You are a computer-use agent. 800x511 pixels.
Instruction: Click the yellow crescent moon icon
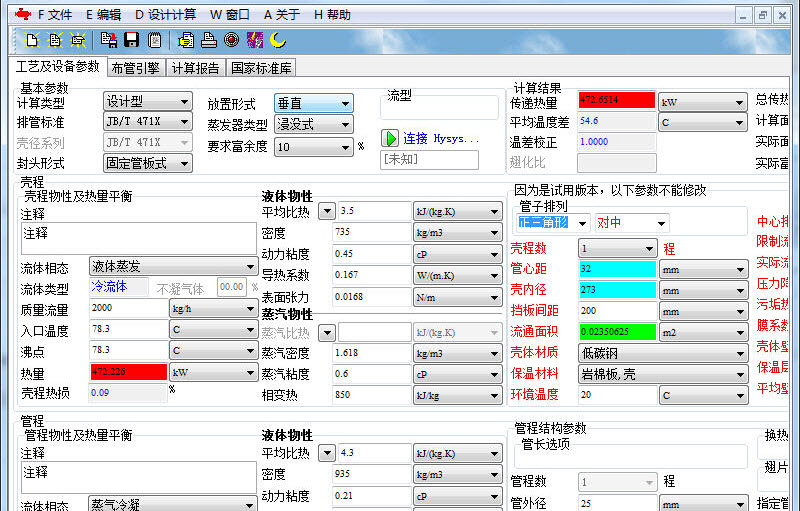(278, 40)
